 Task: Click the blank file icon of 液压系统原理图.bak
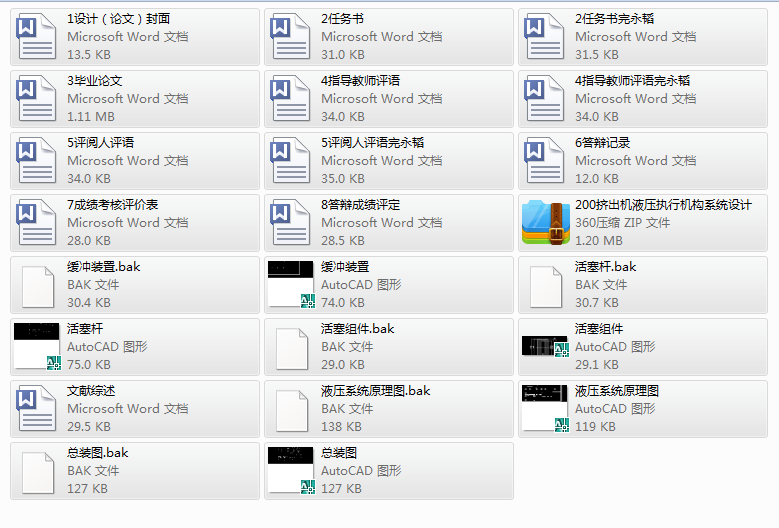(292, 411)
